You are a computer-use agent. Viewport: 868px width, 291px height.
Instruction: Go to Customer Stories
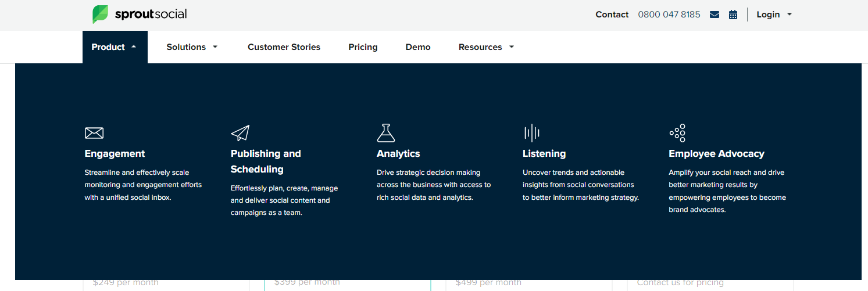(x=284, y=47)
